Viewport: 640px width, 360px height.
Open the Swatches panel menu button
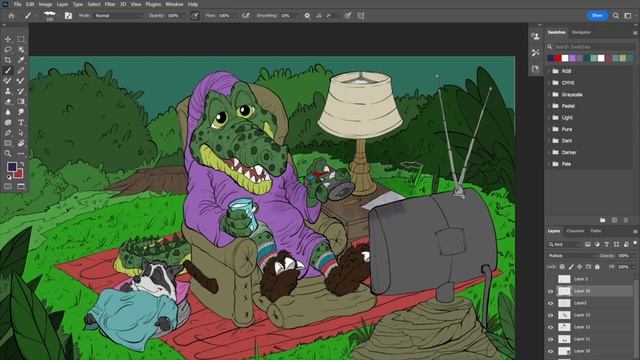635,32
